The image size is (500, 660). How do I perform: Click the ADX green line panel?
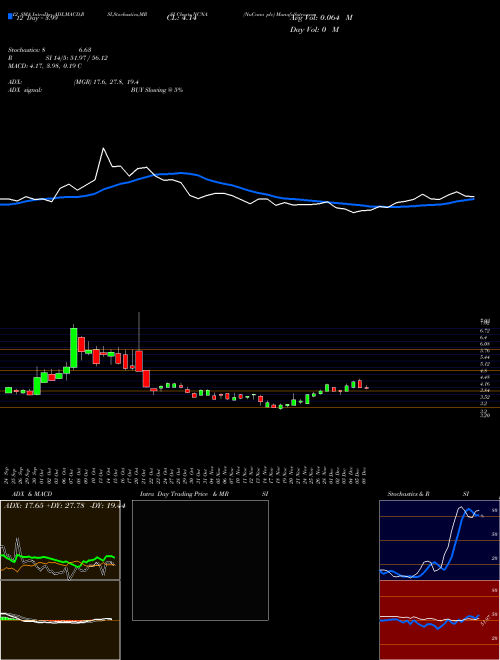[60, 540]
